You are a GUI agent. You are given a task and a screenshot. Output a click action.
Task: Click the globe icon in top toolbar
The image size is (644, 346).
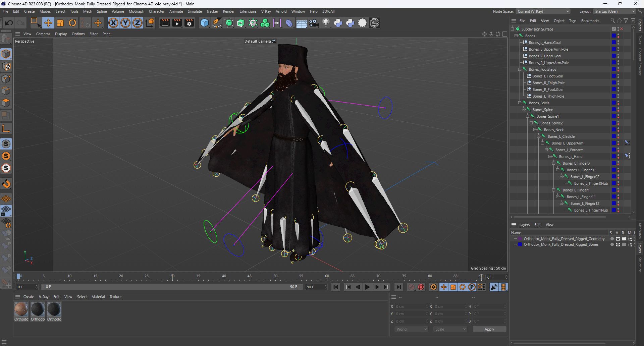tap(374, 23)
